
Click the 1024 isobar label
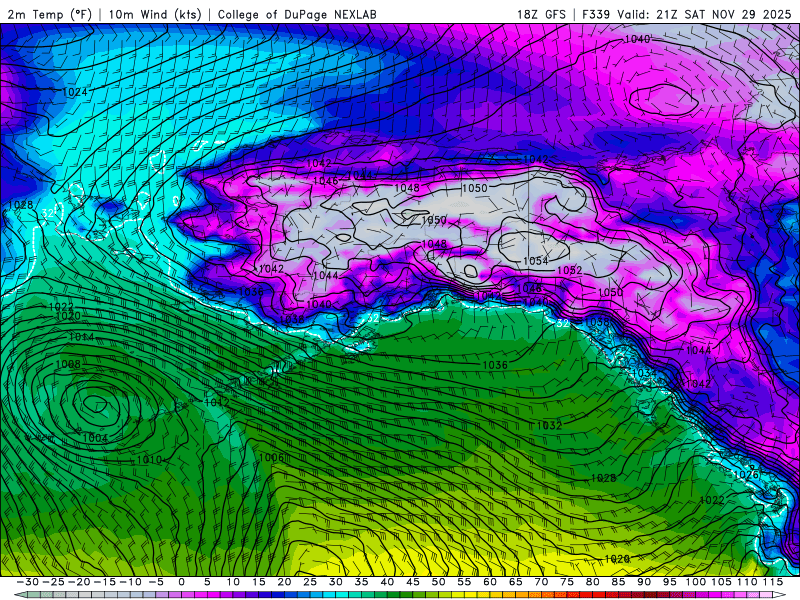click(74, 92)
